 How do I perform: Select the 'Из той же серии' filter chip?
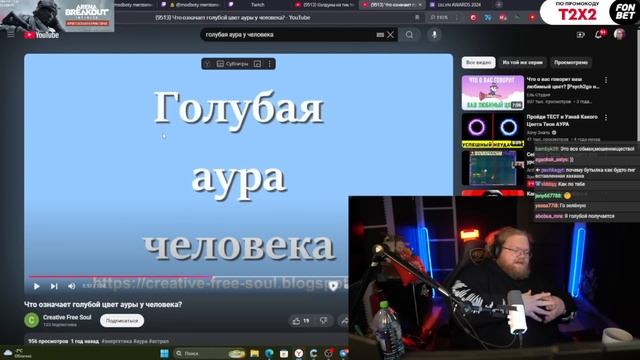tap(522, 62)
